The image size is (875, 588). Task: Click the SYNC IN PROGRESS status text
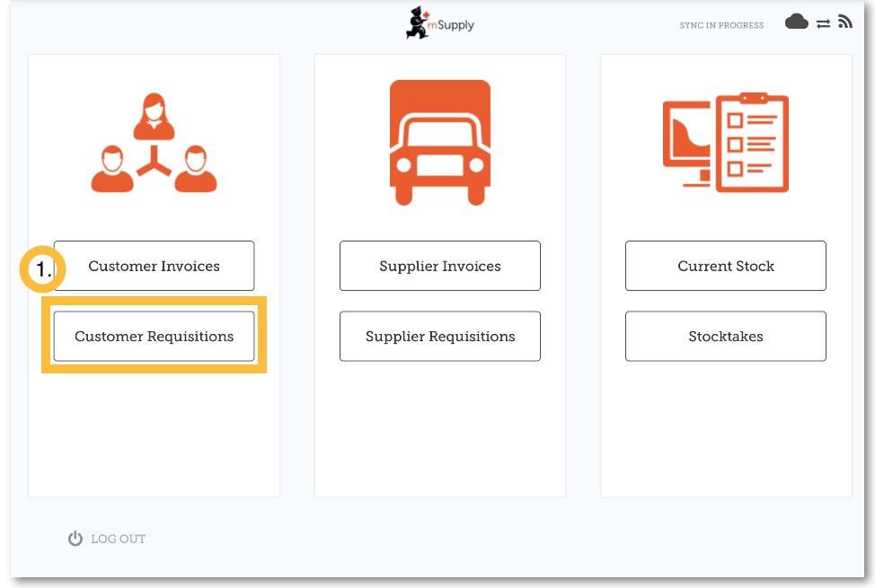(x=721, y=25)
